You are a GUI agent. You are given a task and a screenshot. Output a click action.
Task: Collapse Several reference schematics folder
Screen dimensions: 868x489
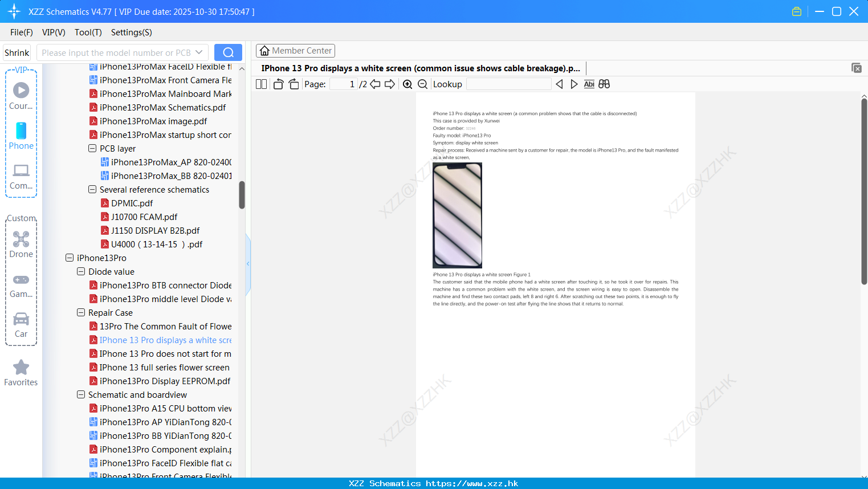[x=92, y=189]
